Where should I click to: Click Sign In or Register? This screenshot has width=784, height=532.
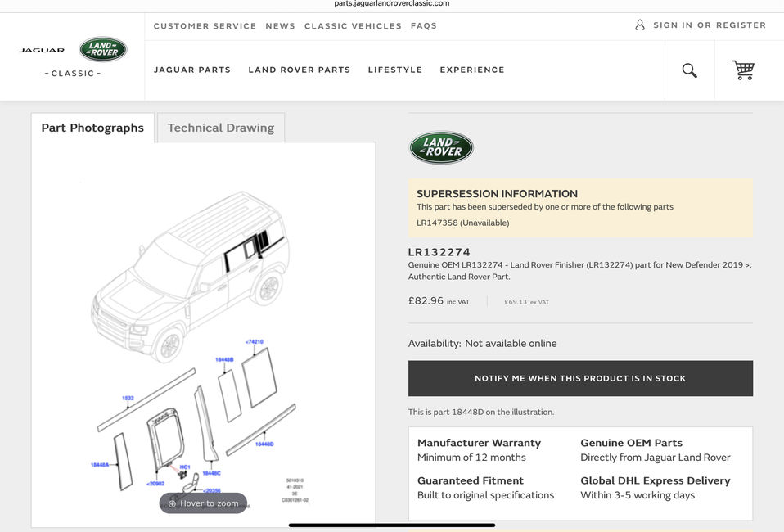[709, 25]
